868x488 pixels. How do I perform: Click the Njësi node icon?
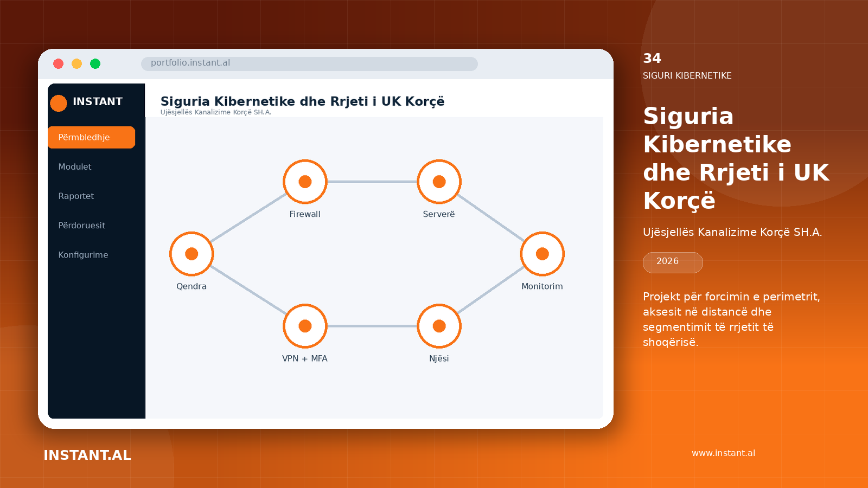(x=439, y=326)
